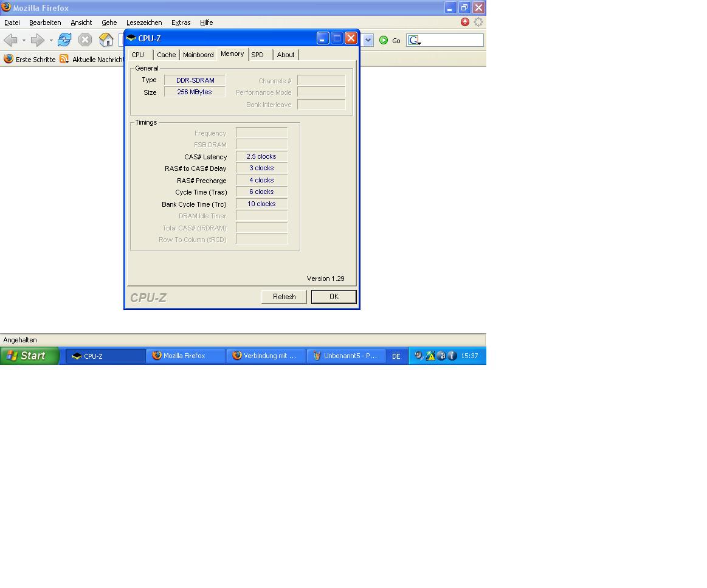Open the Hilfe menu

(x=207, y=22)
